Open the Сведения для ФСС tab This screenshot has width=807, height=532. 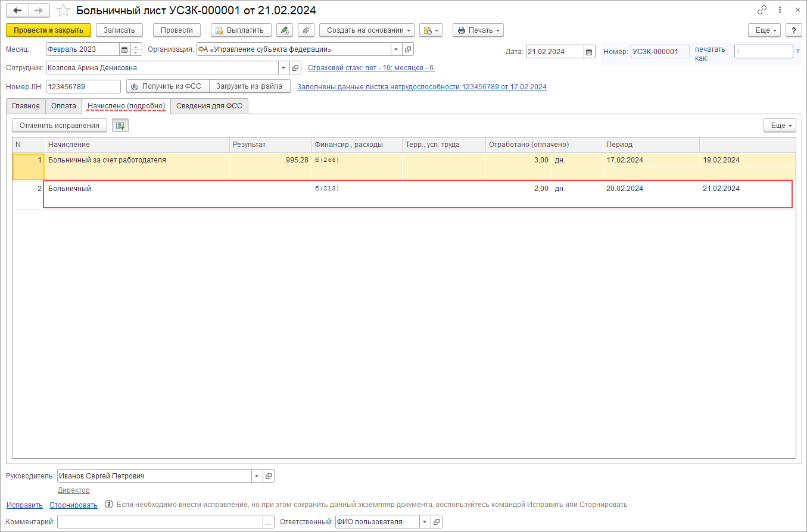[210, 106]
